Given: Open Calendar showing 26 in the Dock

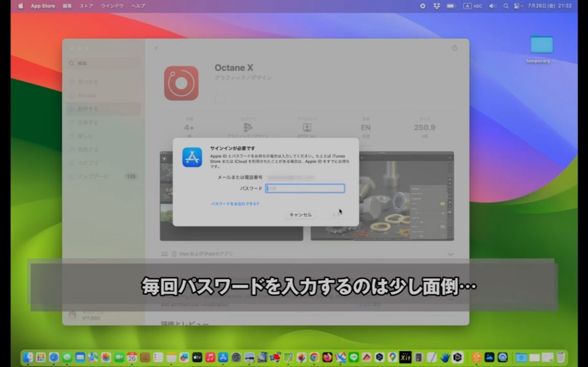Looking at the screenshot, I should coord(132,357).
